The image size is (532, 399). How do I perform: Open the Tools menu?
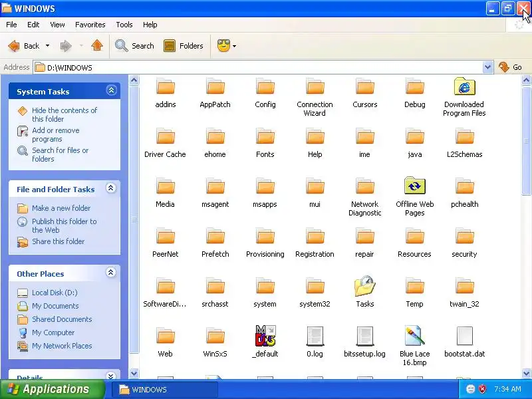tap(124, 25)
